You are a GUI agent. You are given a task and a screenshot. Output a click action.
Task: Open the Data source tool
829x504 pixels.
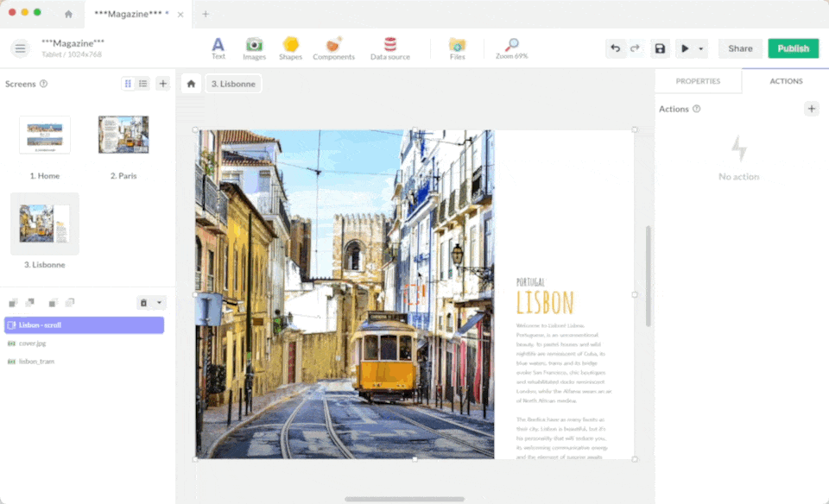coord(389,48)
